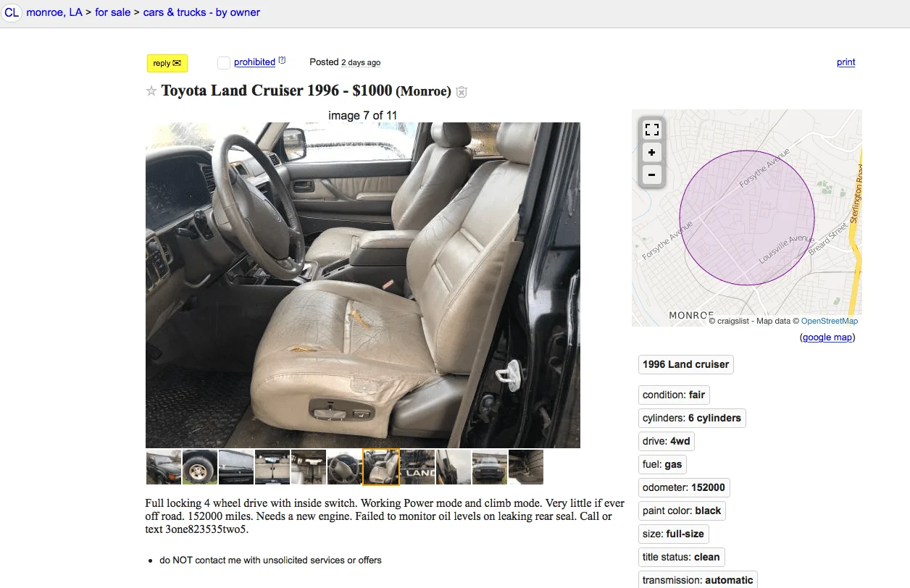The height and width of the screenshot is (588, 910).
Task: Open cars & trucks - by owner breadcrumb
Action: pyautogui.click(x=201, y=12)
